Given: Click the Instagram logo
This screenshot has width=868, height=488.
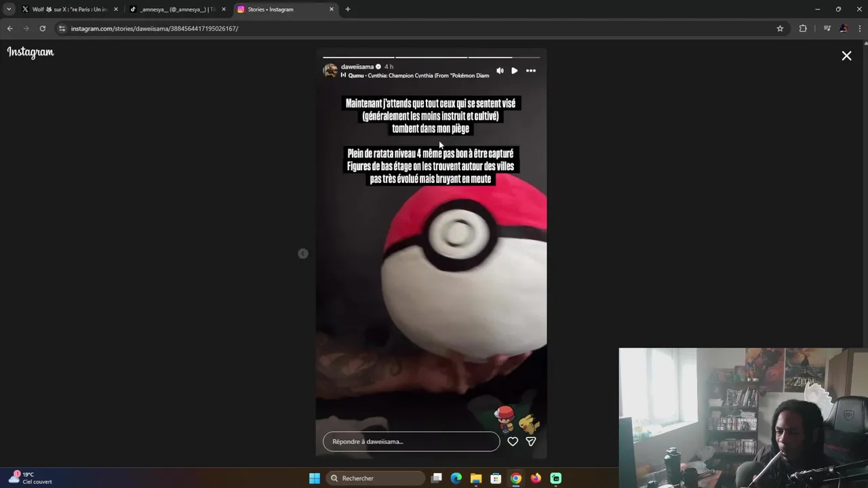Looking at the screenshot, I should [31, 52].
